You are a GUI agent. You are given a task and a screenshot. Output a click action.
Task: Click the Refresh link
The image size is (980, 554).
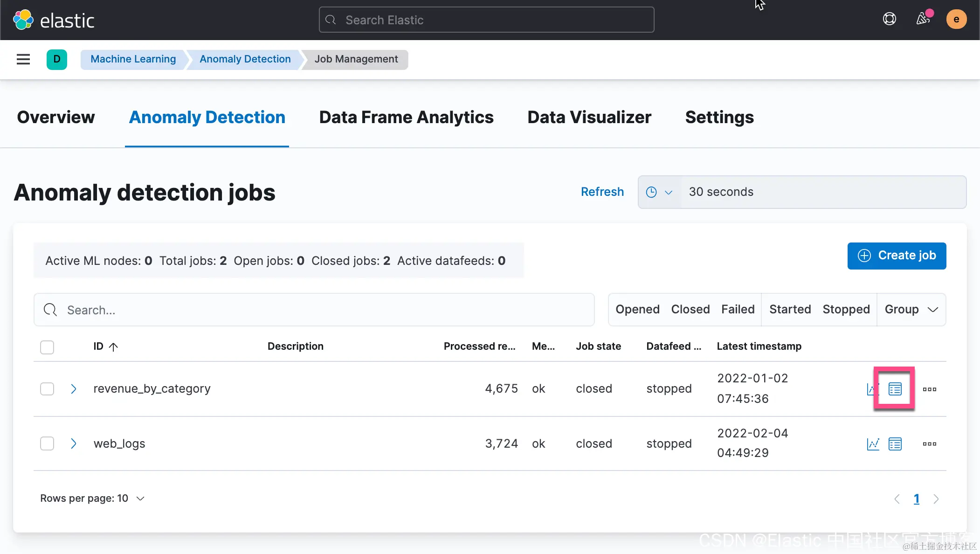602,192
